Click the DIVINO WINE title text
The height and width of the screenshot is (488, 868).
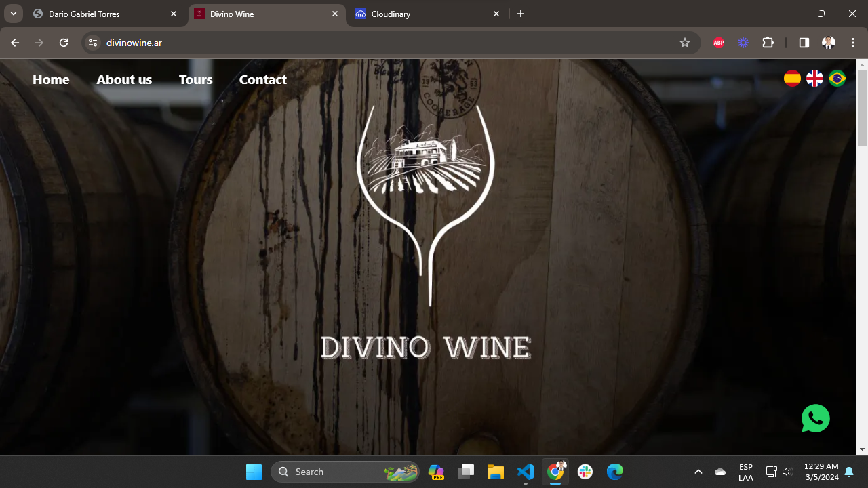tap(426, 348)
